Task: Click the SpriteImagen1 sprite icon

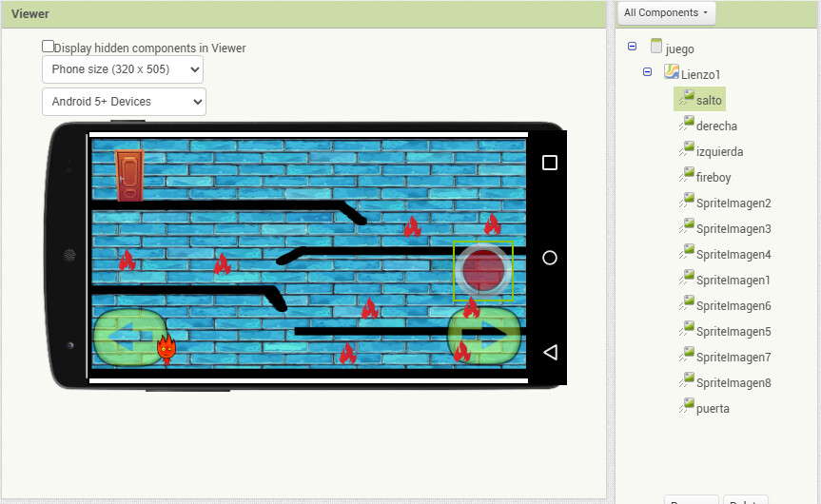Action: [x=687, y=278]
